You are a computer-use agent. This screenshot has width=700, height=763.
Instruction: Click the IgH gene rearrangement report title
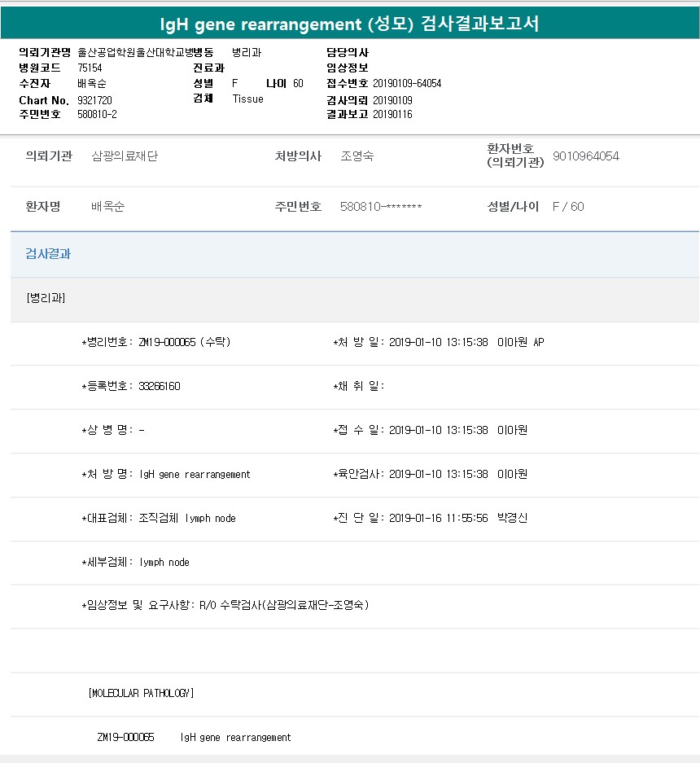pyautogui.click(x=350, y=24)
